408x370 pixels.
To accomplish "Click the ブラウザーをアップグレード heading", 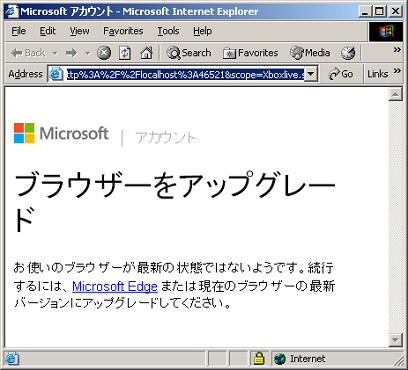I will pos(175,202).
